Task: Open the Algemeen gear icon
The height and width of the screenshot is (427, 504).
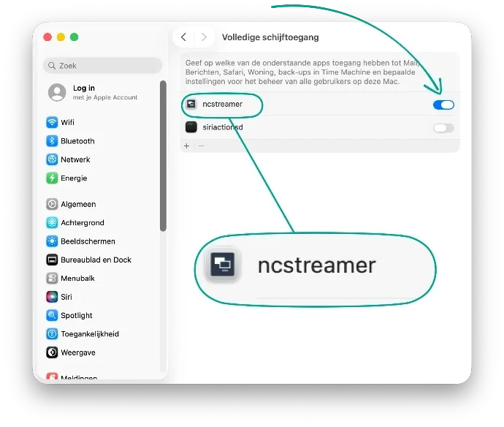Action: point(52,204)
